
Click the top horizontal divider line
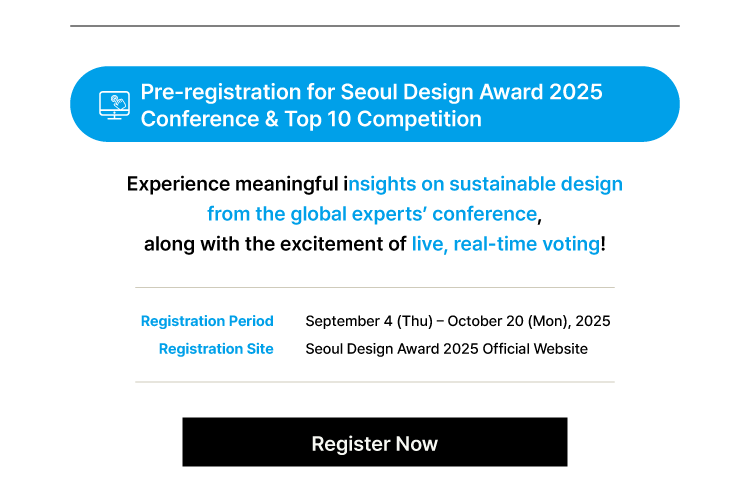point(375,26)
